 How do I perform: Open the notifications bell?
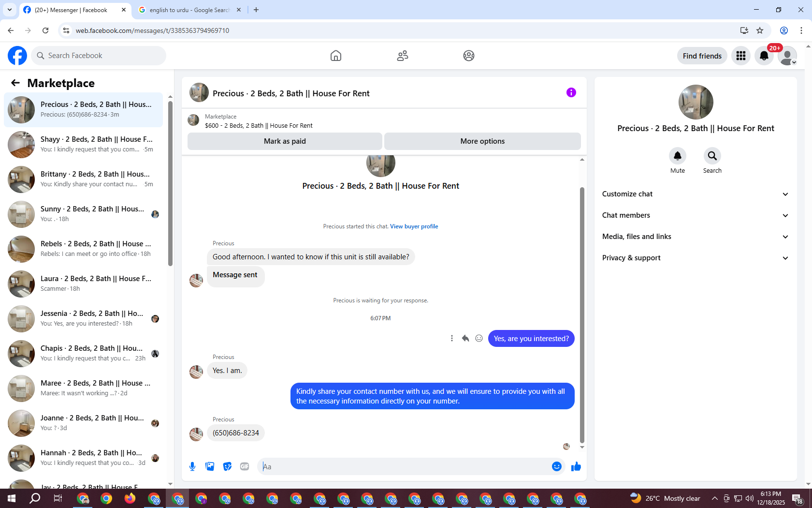click(764, 56)
